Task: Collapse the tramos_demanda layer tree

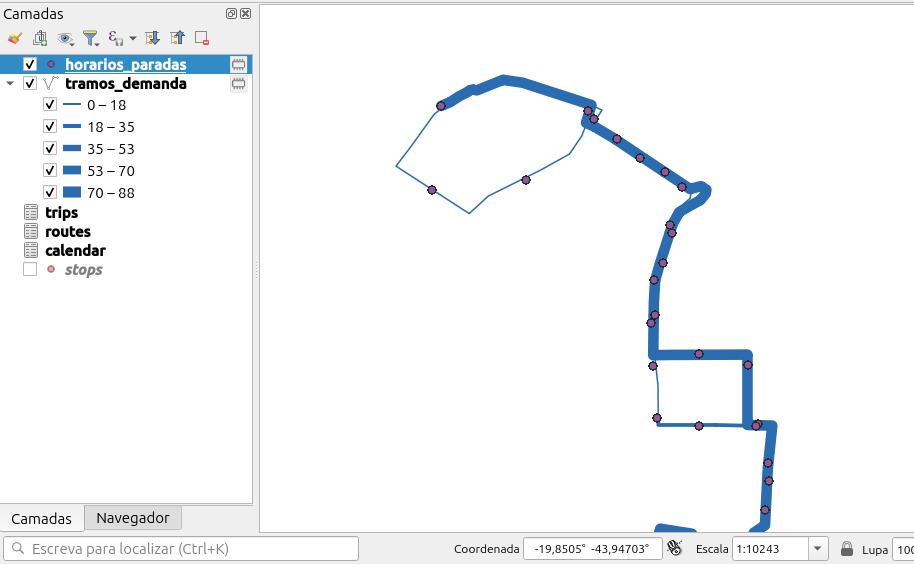Action: click(x=10, y=83)
